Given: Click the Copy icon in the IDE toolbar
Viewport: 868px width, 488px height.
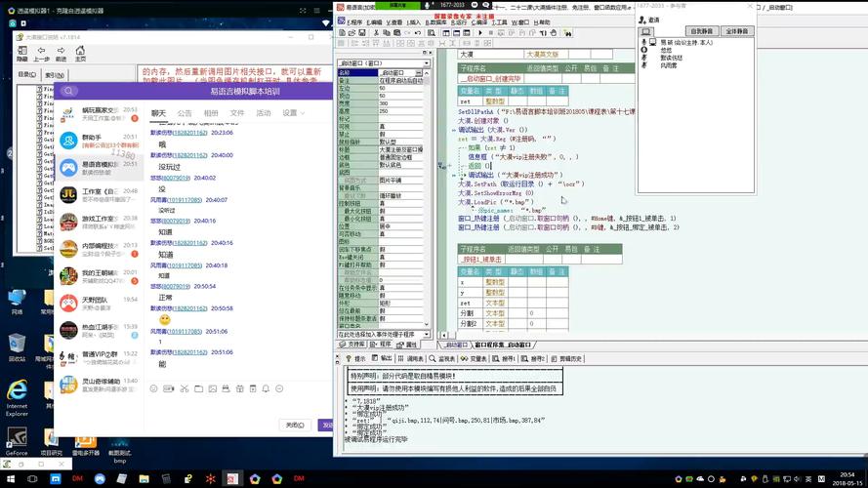Looking at the screenshot, I should point(387,32).
